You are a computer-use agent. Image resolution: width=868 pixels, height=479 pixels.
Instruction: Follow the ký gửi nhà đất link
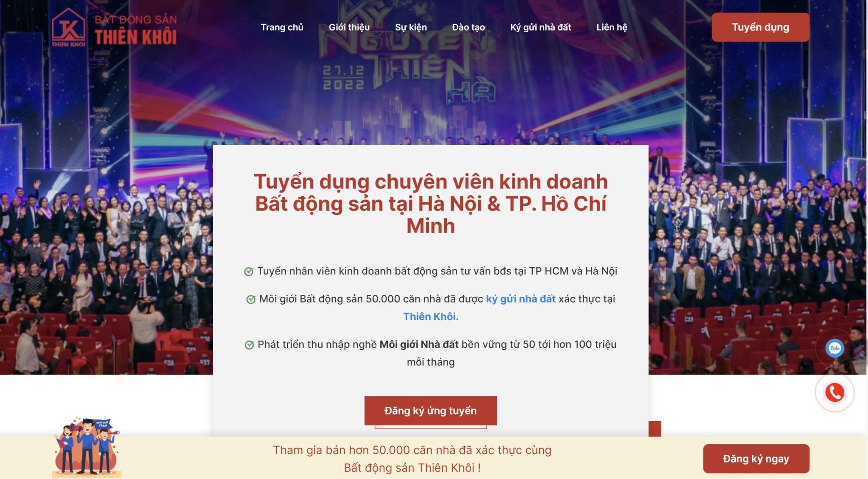coord(520,299)
